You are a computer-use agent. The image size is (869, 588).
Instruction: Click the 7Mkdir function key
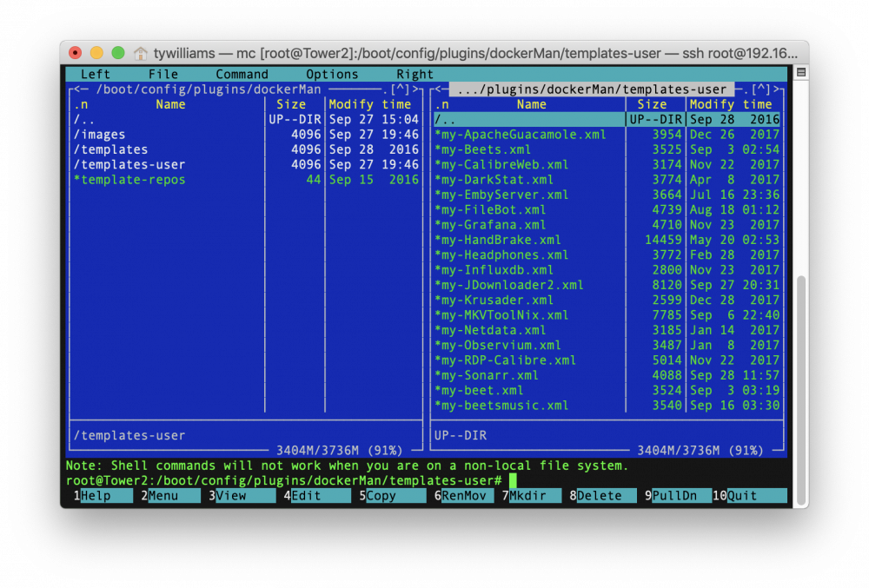click(532, 496)
